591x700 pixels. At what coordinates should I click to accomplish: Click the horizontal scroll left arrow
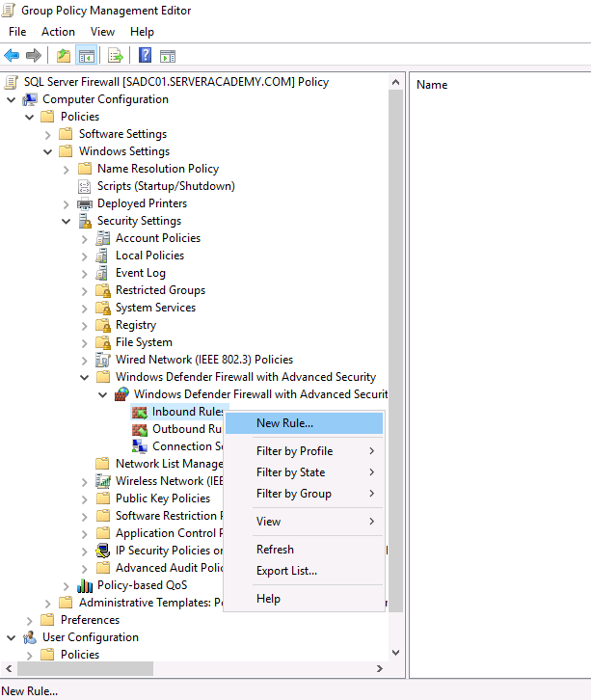click(9, 669)
